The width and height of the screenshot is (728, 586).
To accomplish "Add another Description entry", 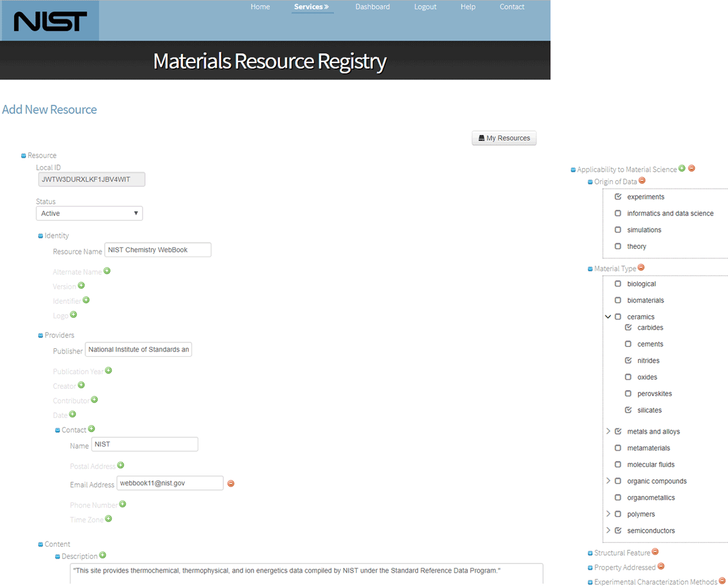I will click(x=103, y=555).
